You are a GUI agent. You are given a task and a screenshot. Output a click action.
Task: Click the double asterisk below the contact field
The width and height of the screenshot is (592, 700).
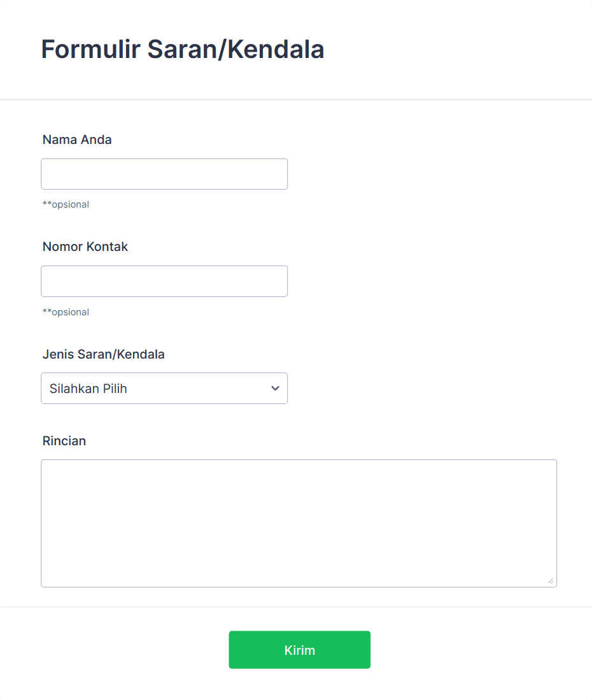[46, 312]
